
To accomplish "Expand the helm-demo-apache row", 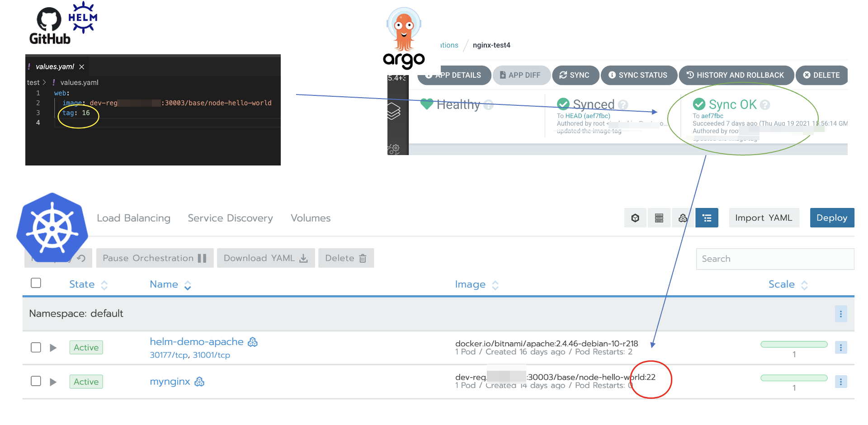I will point(53,348).
